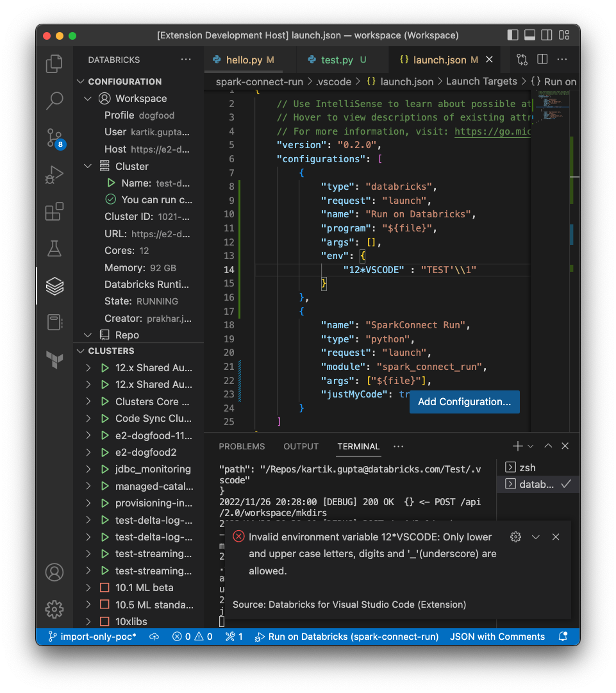Open the OUTPUT panel tab

point(301,446)
